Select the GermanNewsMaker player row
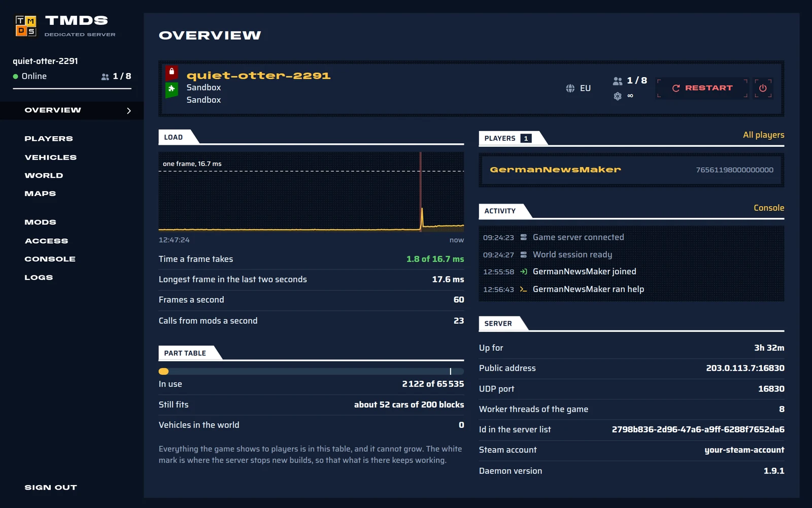 pyautogui.click(x=631, y=170)
